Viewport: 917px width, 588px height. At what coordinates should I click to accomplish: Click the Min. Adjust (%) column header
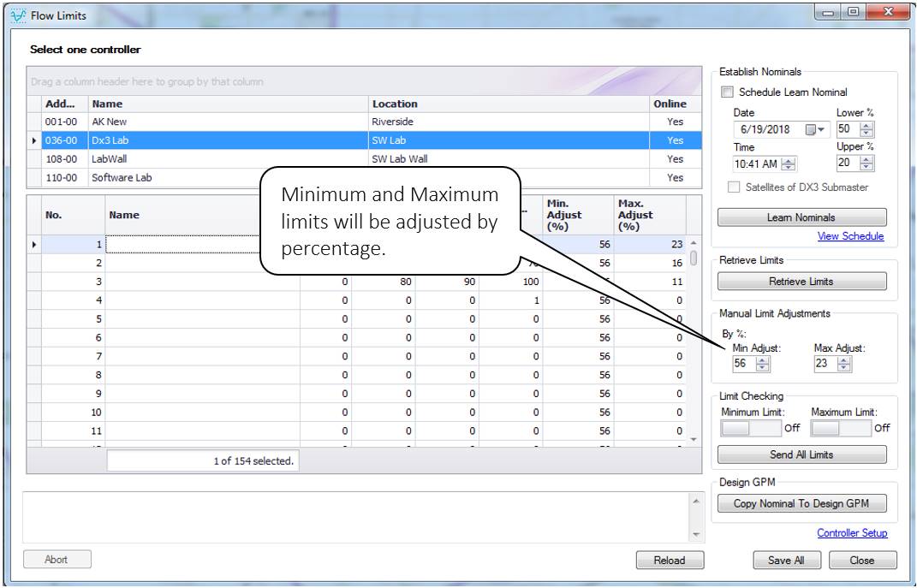[578, 215]
